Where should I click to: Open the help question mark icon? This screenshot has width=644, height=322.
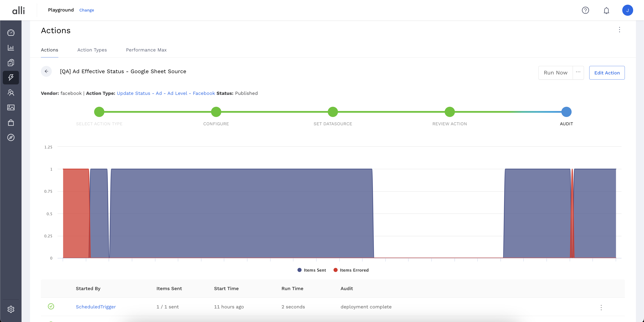coord(585,10)
